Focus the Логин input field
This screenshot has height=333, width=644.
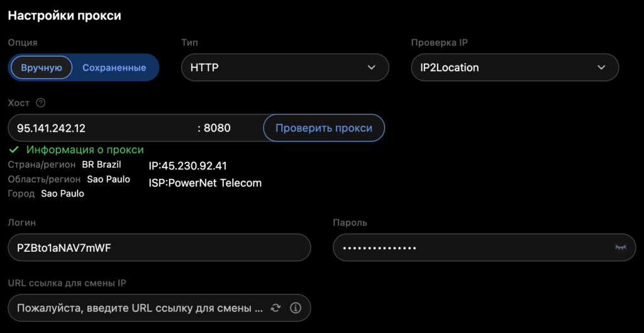[x=159, y=248]
